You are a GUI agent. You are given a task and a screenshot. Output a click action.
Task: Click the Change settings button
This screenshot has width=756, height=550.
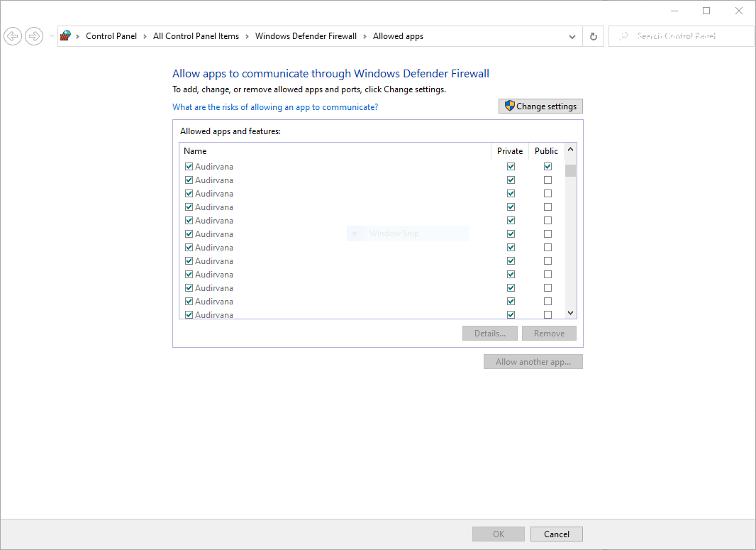[540, 106]
